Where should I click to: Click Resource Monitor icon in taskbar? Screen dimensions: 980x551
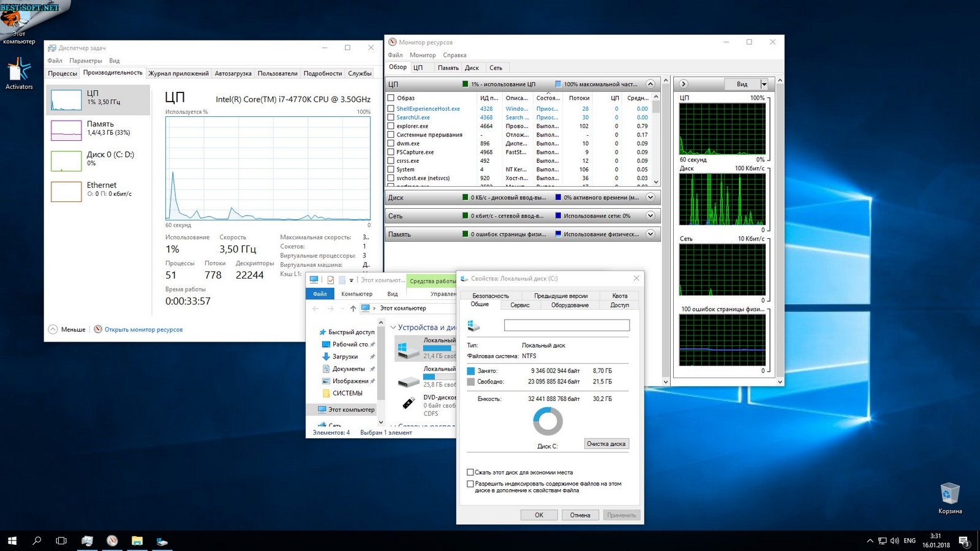click(112, 541)
